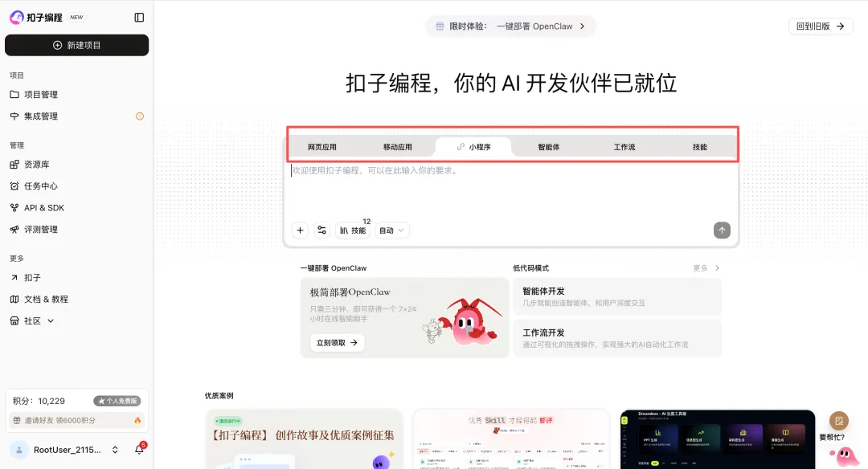Open notifications bell icon
Image resolution: width=868 pixels, height=469 pixels.
(140, 450)
